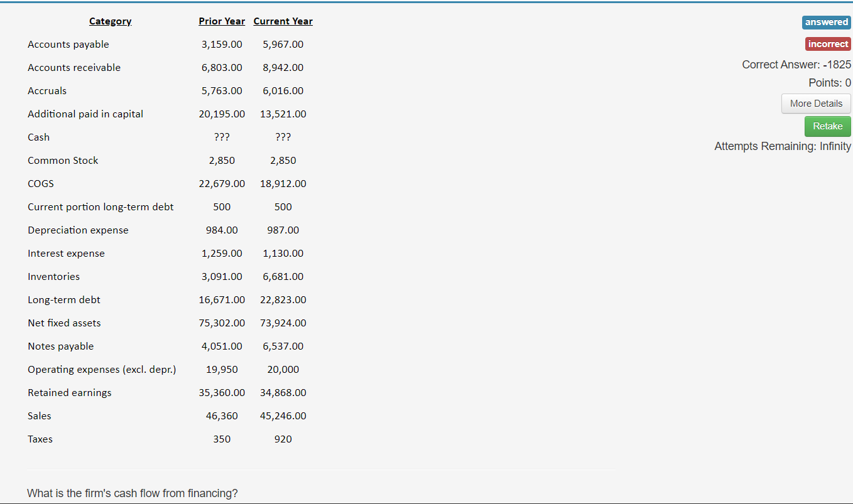Select the Accounts receivable row label
This screenshot has height=504, width=853.
74,68
